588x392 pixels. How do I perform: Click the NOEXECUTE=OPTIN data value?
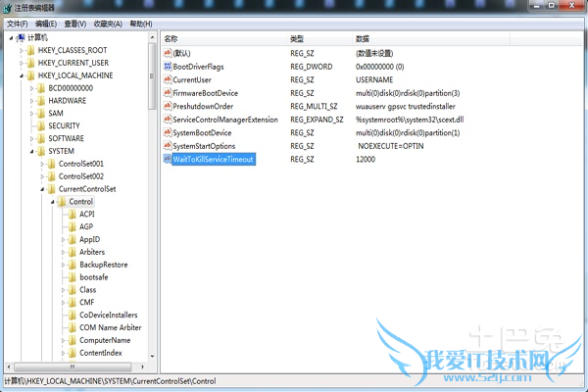(391, 146)
